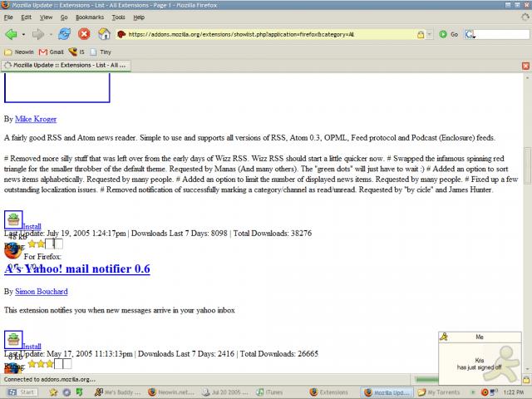Click the padlock security icon in URL bar
The height and width of the screenshot is (399, 532).
pyautogui.click(x=421, y=34)
